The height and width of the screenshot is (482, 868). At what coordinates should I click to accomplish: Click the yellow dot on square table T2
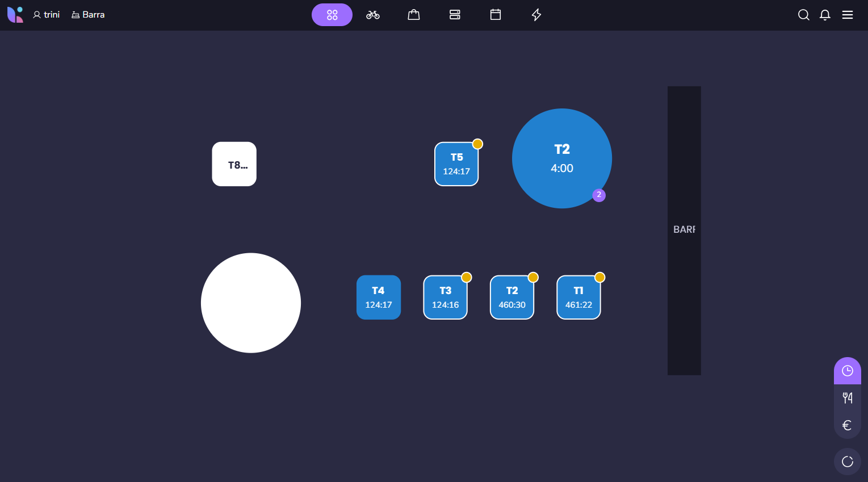(x=533, y=278)
